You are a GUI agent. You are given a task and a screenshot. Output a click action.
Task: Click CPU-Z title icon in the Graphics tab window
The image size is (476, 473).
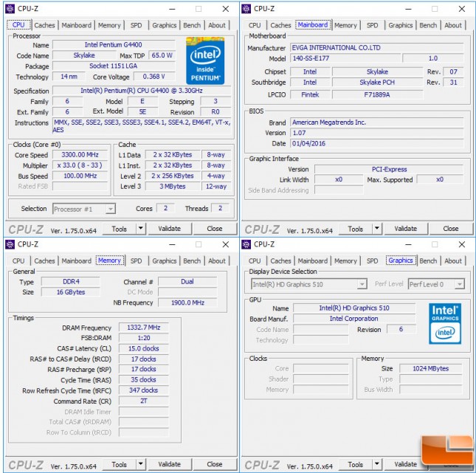(246, 244)
